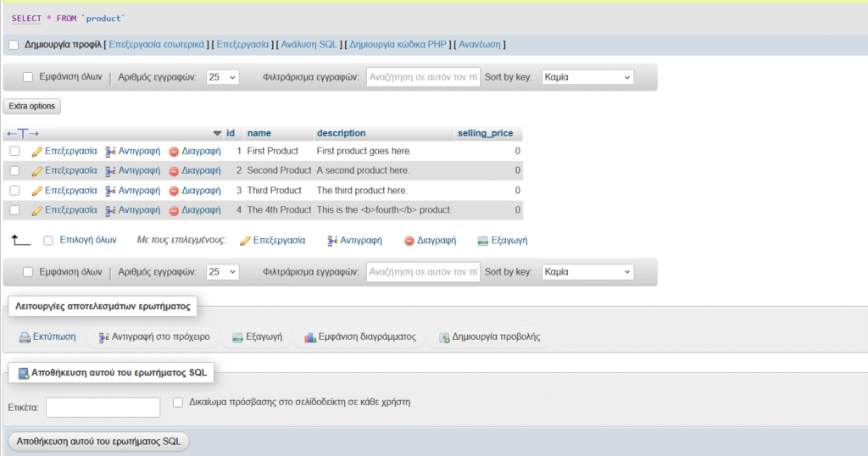This screenshot has width=868, height=456.
Task: Open the top Sort by key dropdown
Action: tap(587, 77)
